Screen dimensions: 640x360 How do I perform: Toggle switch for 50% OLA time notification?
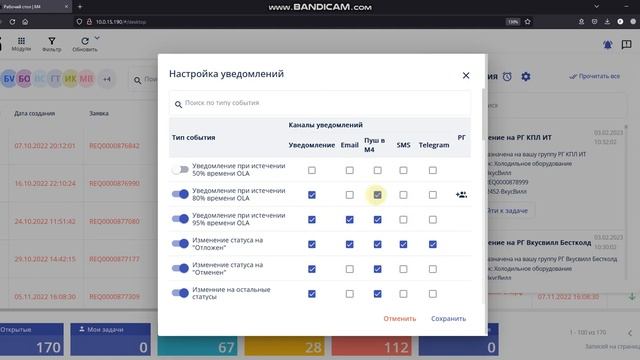180,169
